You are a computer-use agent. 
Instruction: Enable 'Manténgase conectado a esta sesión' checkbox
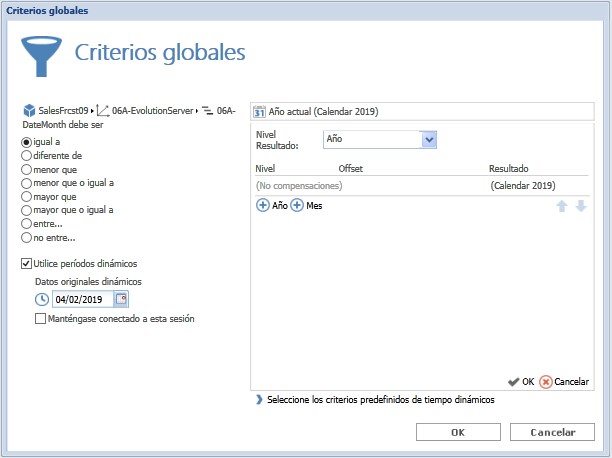[40, 319]
